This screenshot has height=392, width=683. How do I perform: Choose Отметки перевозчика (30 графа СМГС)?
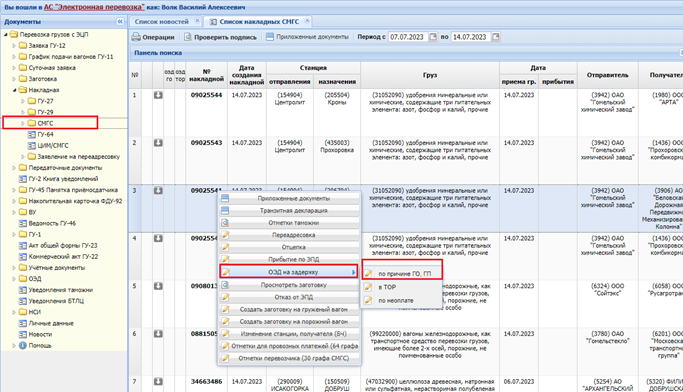point(289,358)
